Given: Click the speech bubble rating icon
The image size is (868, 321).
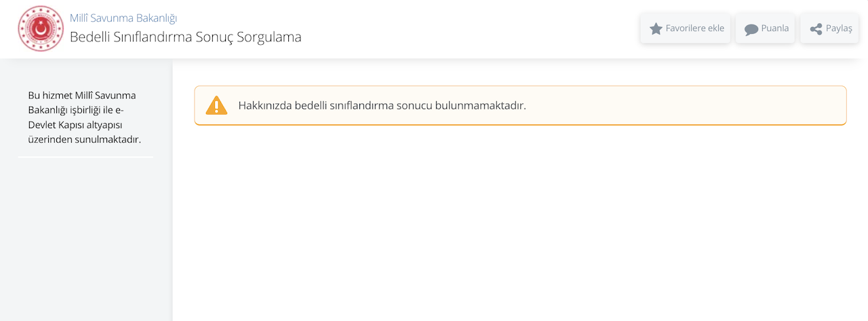Looking at the screenshot, I should (751, 29).
